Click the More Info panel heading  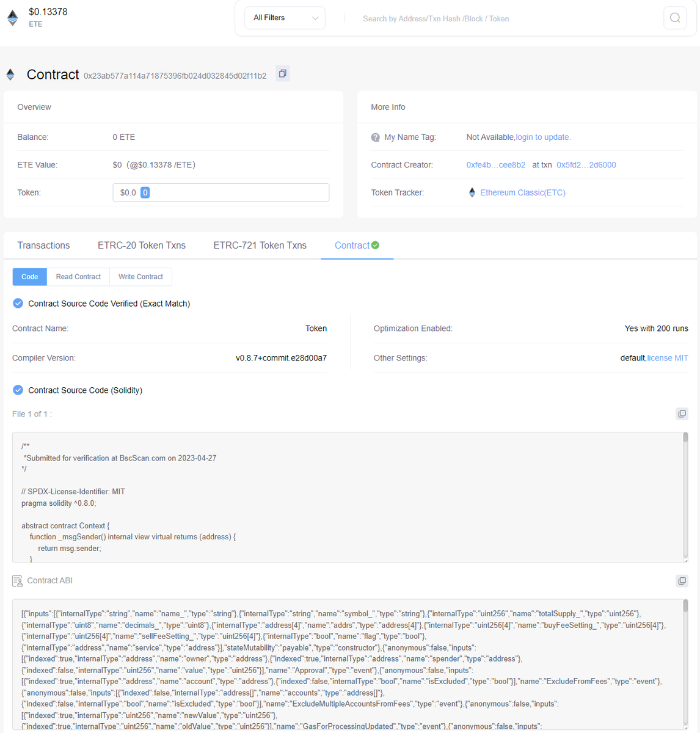click(x=388, y=107)
